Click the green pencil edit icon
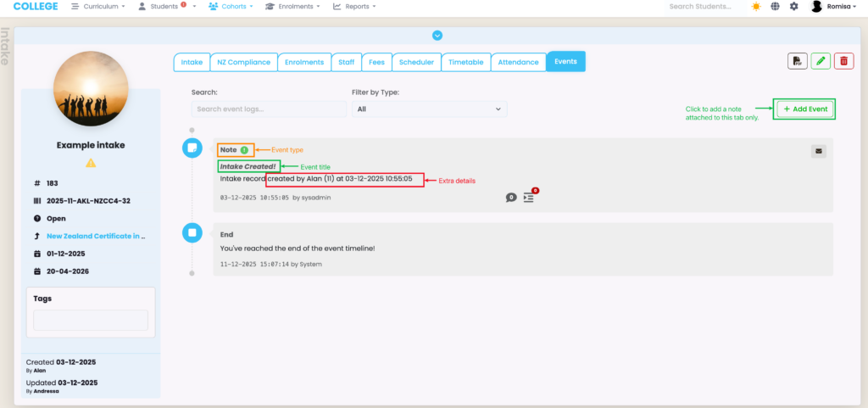The image size is (868, 408). pos(821,61)
